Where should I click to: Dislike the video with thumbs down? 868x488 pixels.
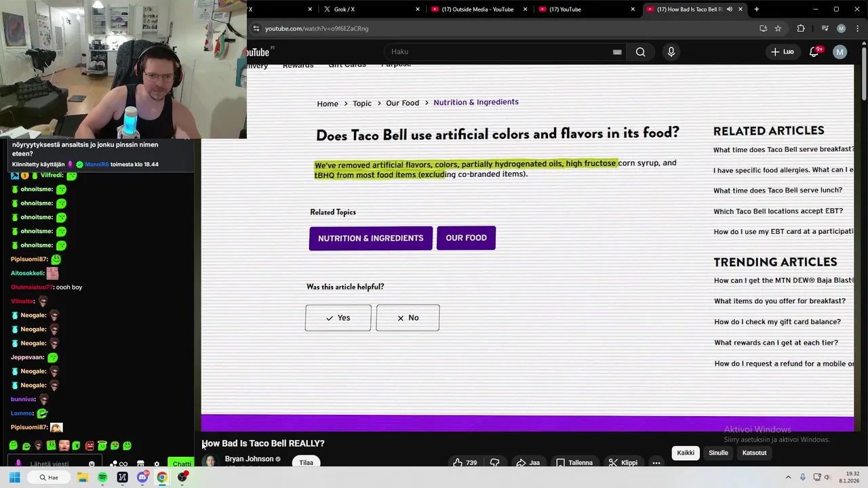(x=495, y=463)
